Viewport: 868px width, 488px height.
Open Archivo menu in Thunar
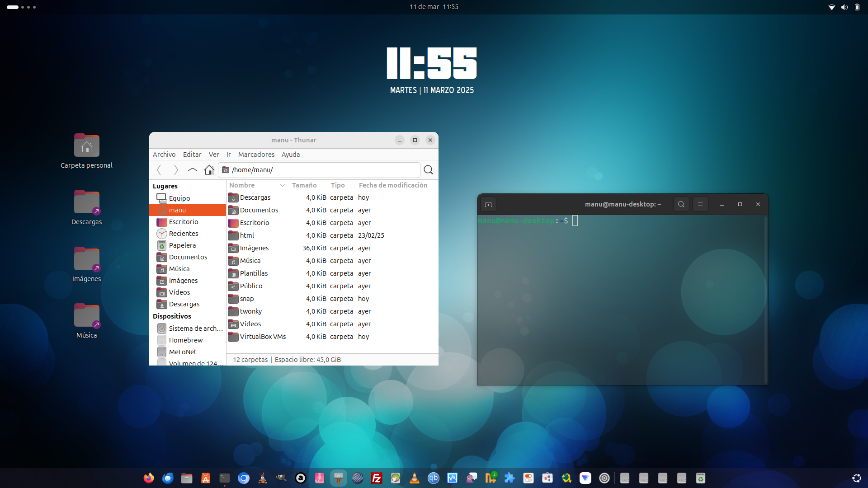pyautogui.click(x=164, y=155)
